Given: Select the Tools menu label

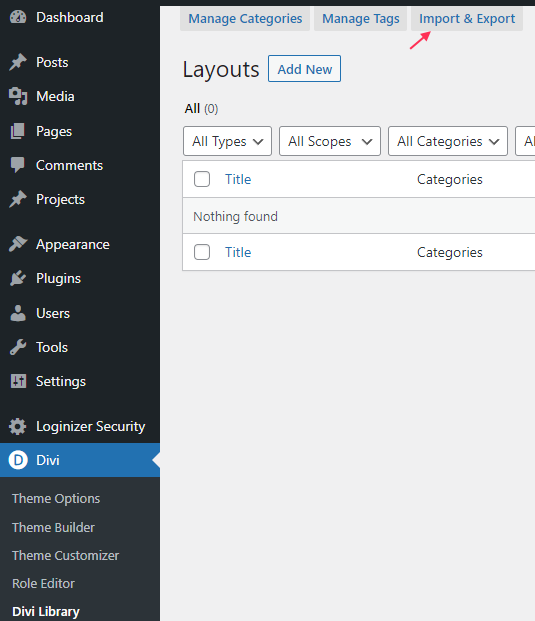Looking at the screenshot, I should pos(52,347).
